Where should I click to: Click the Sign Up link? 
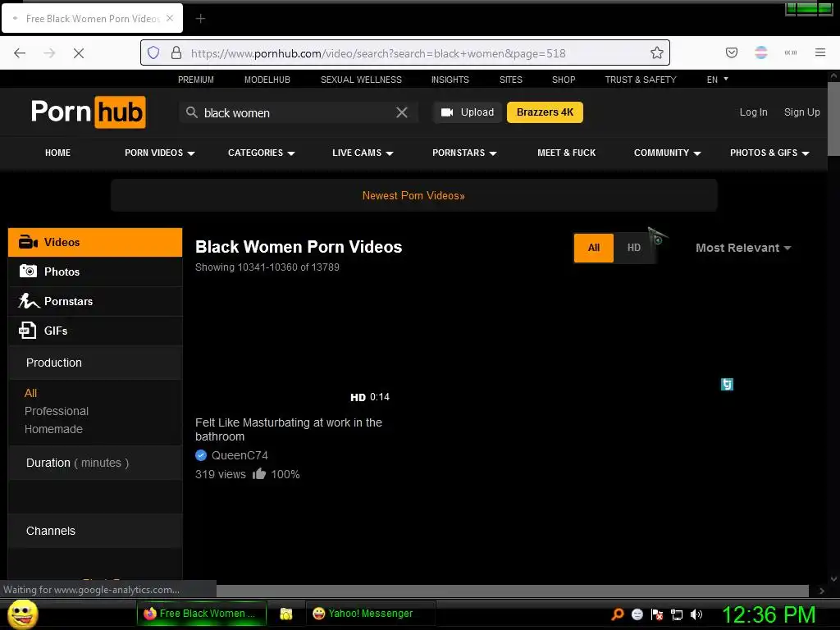pyautogui.click(x=802, y=112)
